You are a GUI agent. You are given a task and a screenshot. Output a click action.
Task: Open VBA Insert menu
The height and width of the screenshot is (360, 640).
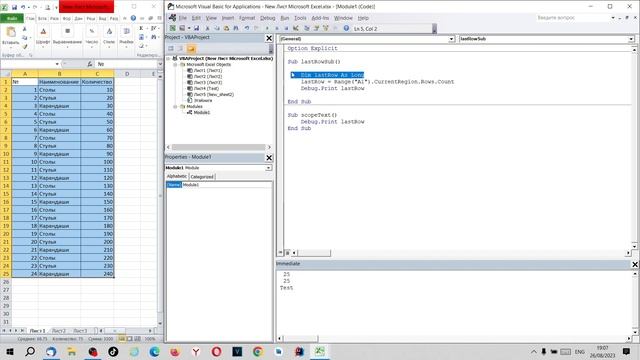click(x=228, y=18)
